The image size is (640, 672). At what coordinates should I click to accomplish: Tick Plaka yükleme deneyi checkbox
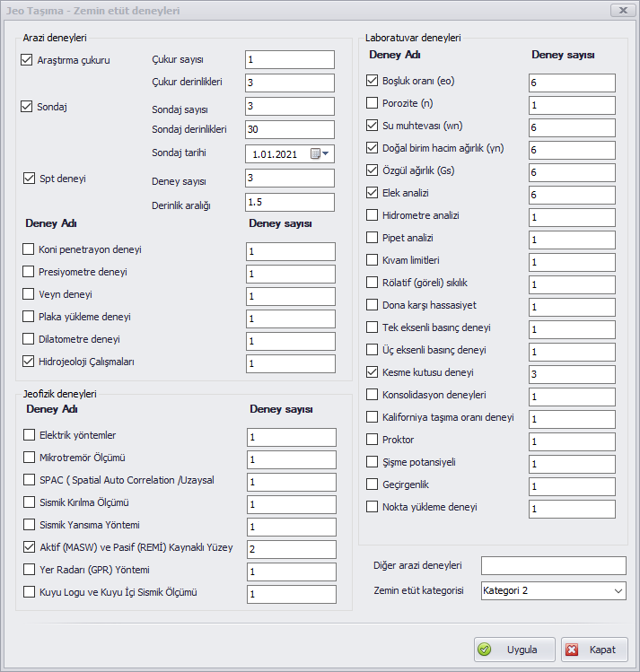click(x=29, y=317)
